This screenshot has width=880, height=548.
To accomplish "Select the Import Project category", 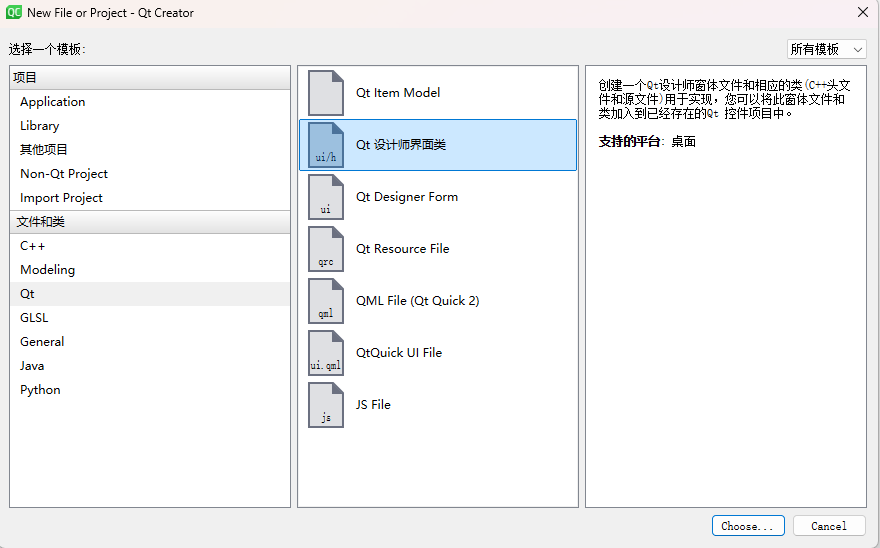I will [150, 198].
